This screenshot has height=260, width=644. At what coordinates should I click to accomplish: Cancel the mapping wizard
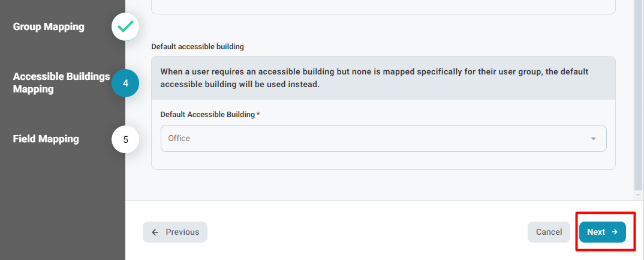tap(549, 232)
